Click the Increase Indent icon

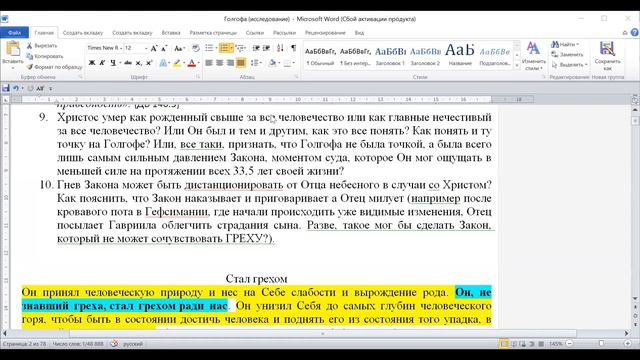tap(267, 48)
